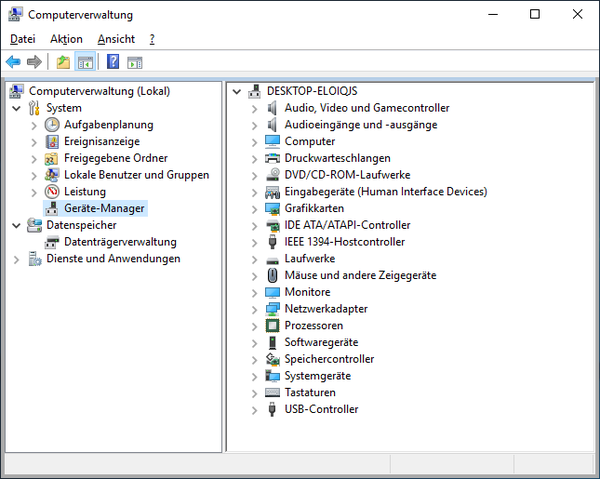Click the Mäuse und andere Zeigegeräte icon
The height and width of the screenshot is (479, 600).
(272, 275)
